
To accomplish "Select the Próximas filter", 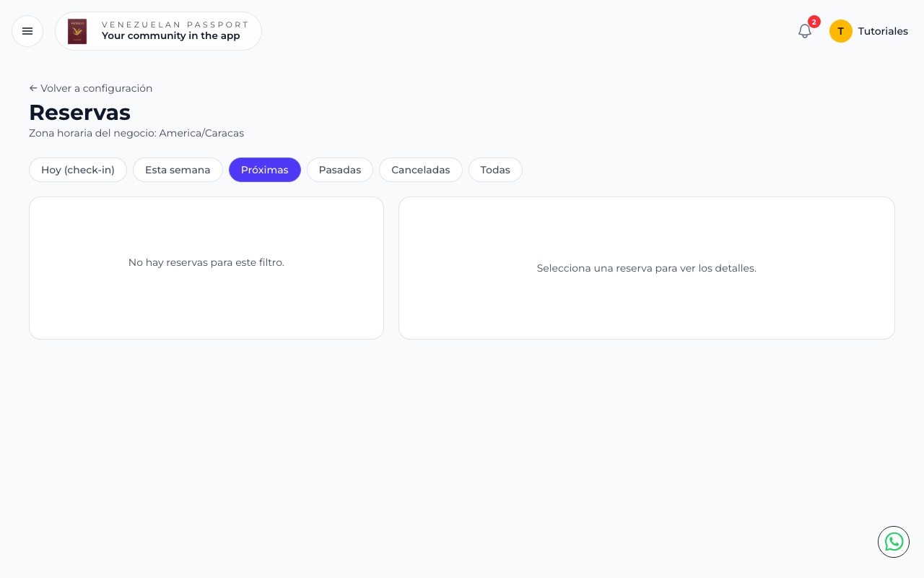I will 265,170.
